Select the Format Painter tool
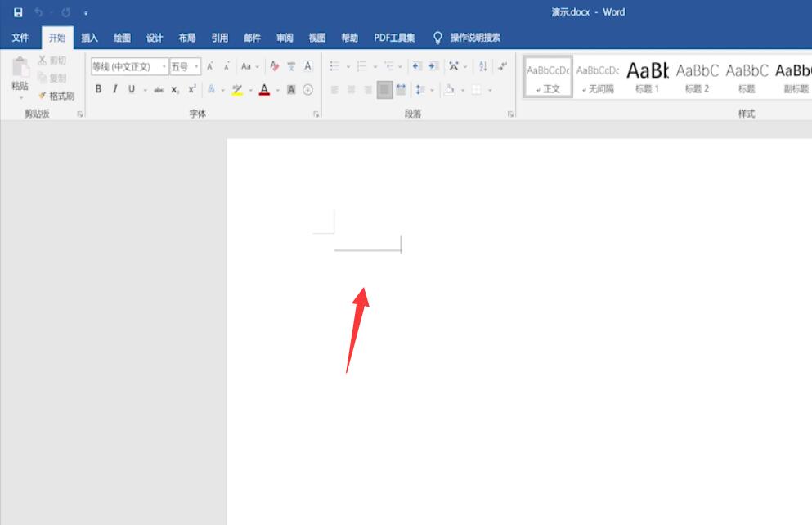 [x=56, y=96]
